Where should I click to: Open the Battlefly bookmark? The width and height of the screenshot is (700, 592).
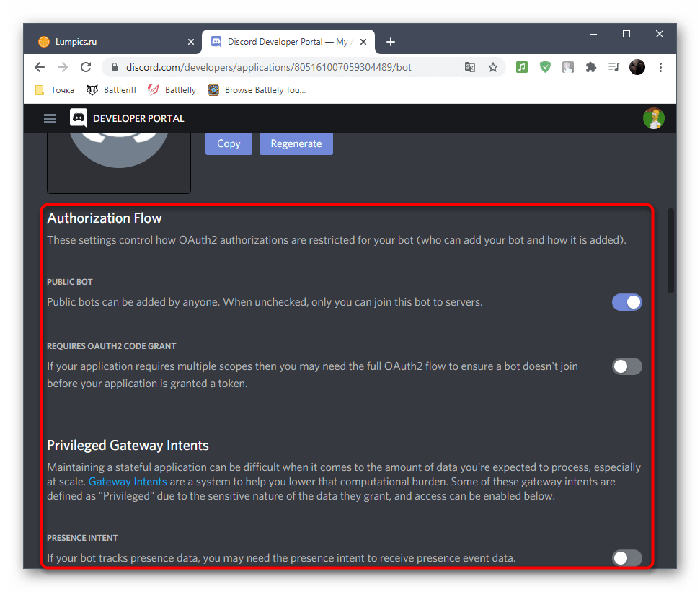[x=172, y=90]
